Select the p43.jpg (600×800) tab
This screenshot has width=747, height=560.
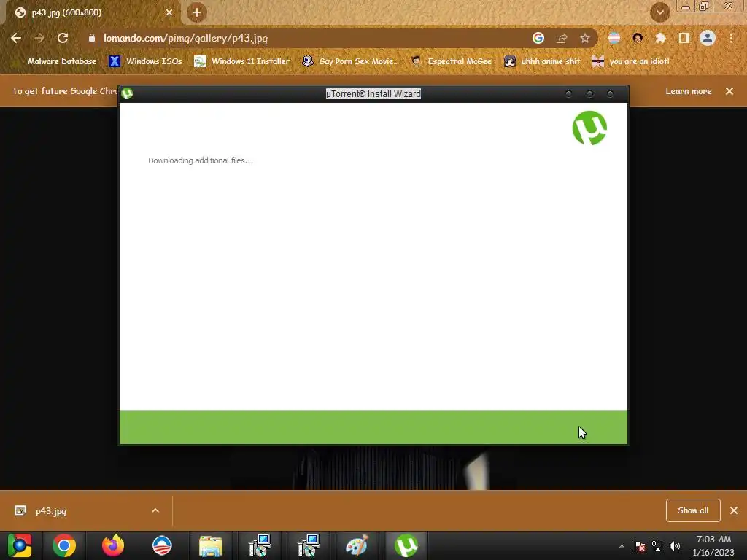click(93, 12)
